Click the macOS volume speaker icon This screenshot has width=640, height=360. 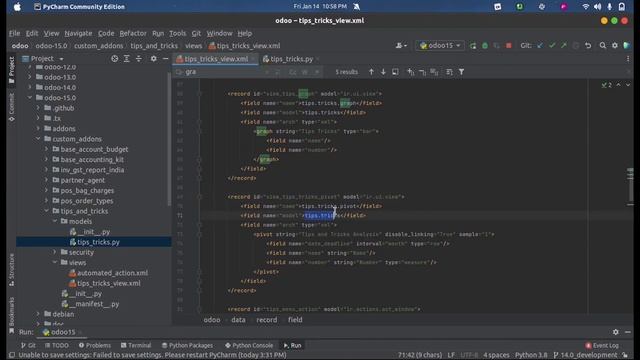[598, 7]
